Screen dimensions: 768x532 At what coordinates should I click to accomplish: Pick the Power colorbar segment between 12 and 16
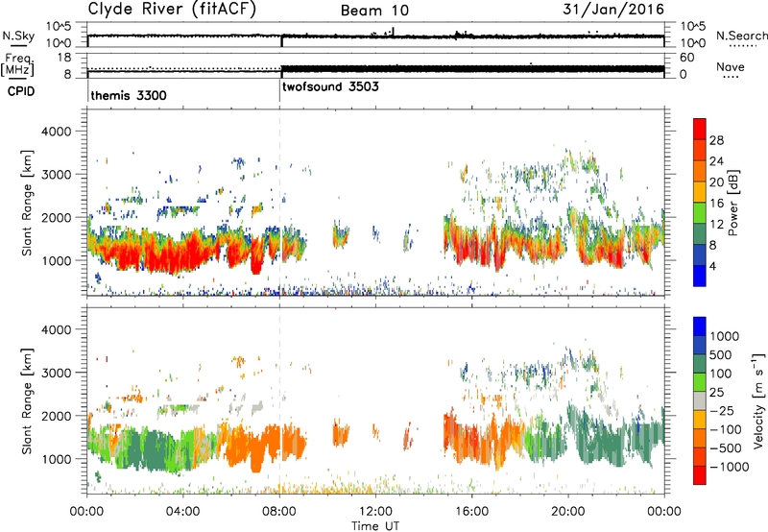click(x=700, y=213)
